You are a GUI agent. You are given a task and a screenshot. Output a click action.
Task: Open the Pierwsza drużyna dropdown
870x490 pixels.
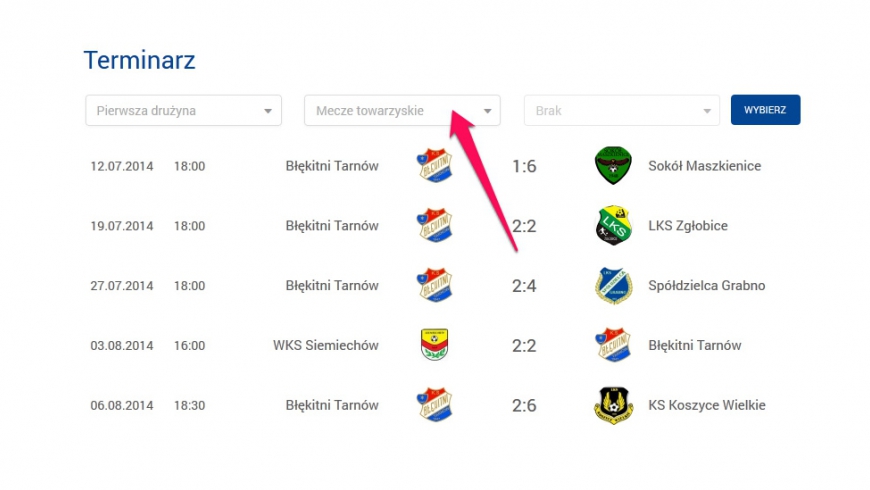click(x=184, y=110)
